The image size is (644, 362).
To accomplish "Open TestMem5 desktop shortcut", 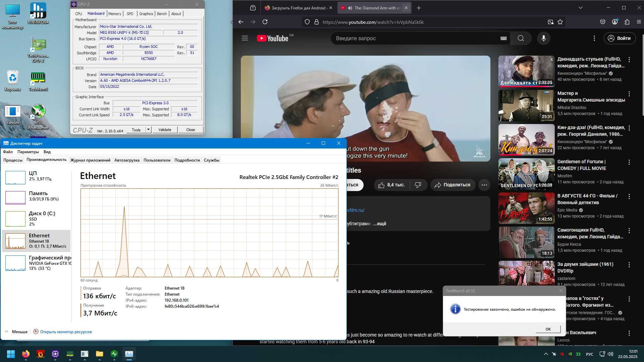I will tap(38, 81).
